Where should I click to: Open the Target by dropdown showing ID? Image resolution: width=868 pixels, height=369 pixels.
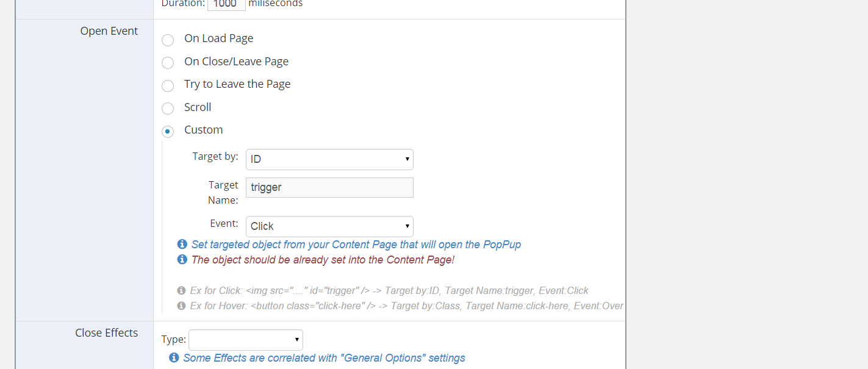[x=329, y=159]
